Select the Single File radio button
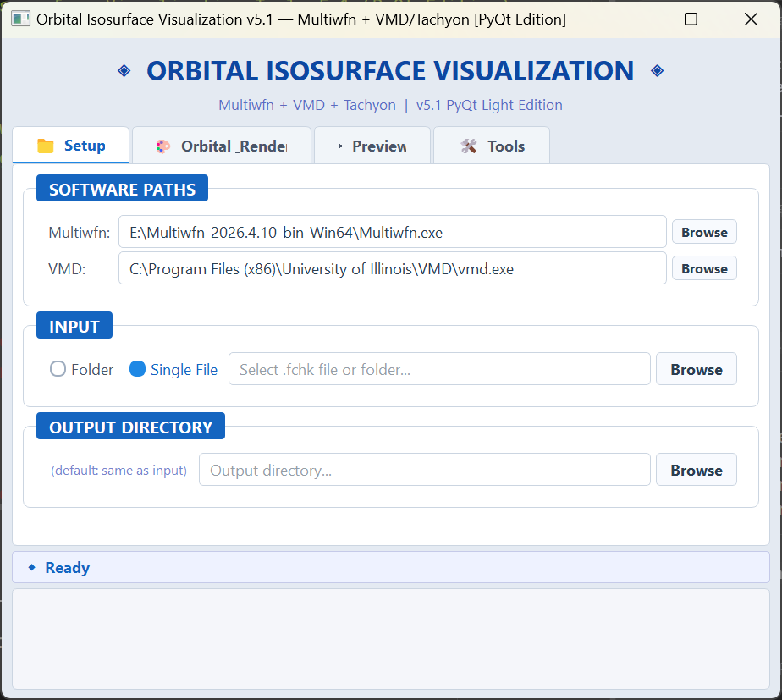 click(137, 369)
